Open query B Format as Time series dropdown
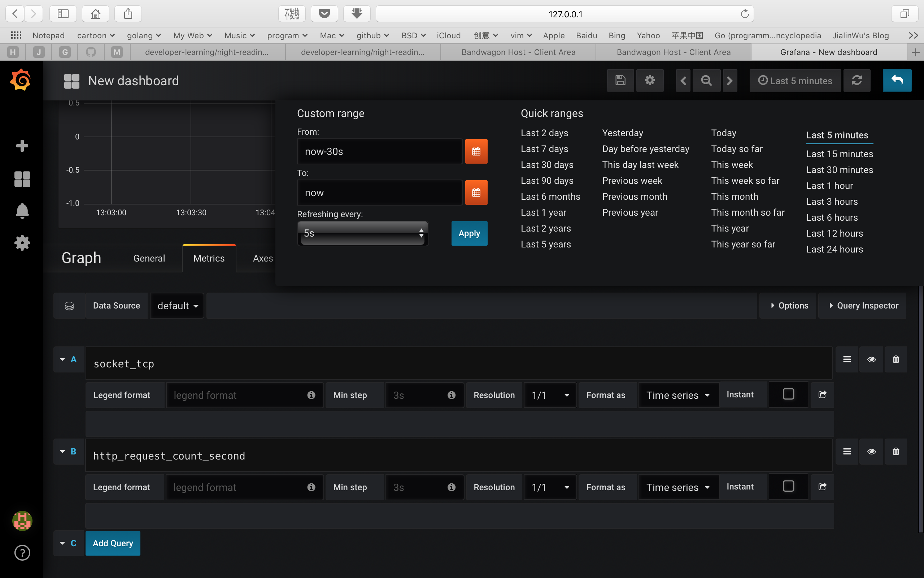This screenshot has height=578, width=924. coord(678,487)
